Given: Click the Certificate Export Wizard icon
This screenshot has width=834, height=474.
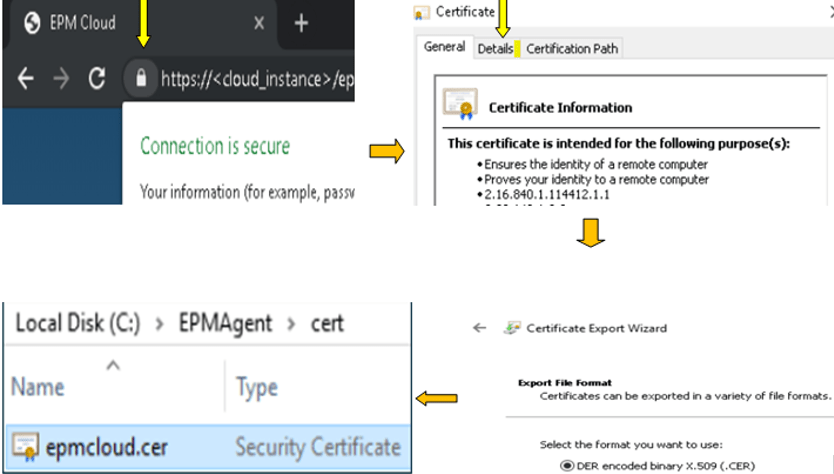Looking at the screenshot, I should tap(512, 328).
